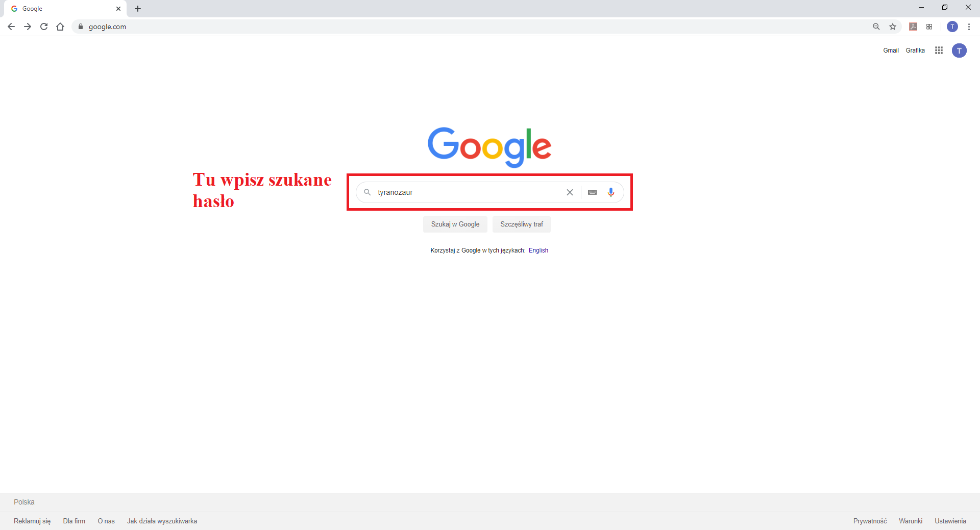Open the Ustawienia footer menu
The image size is (980, 530).
(950, 521)
